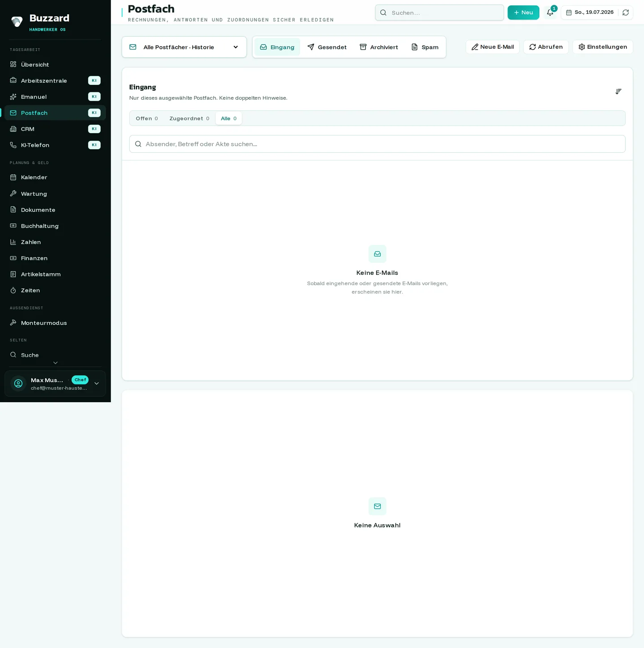Click the Zahlen chart icon

(13, 242)
